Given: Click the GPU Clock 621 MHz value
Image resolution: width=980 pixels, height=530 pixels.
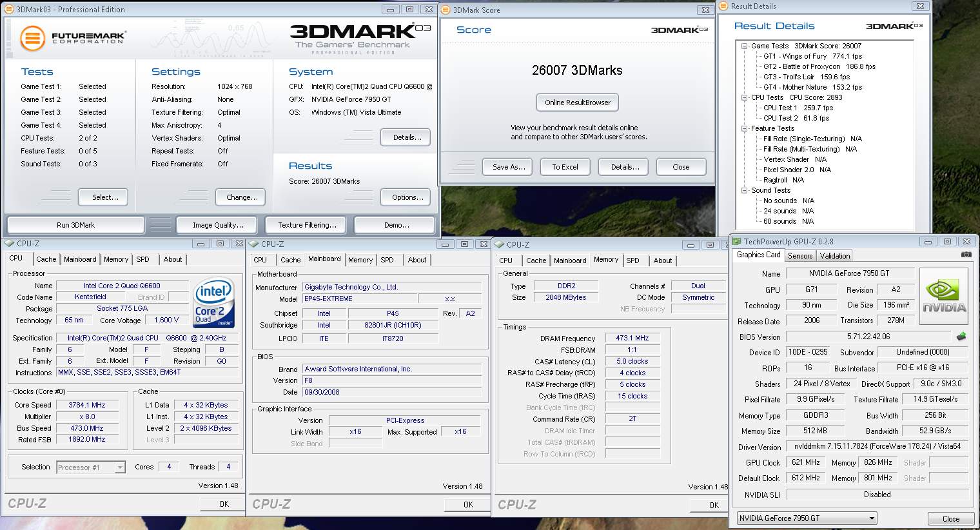Looking at the screenshot, I should pyautogui.click(x=806, y=462).
